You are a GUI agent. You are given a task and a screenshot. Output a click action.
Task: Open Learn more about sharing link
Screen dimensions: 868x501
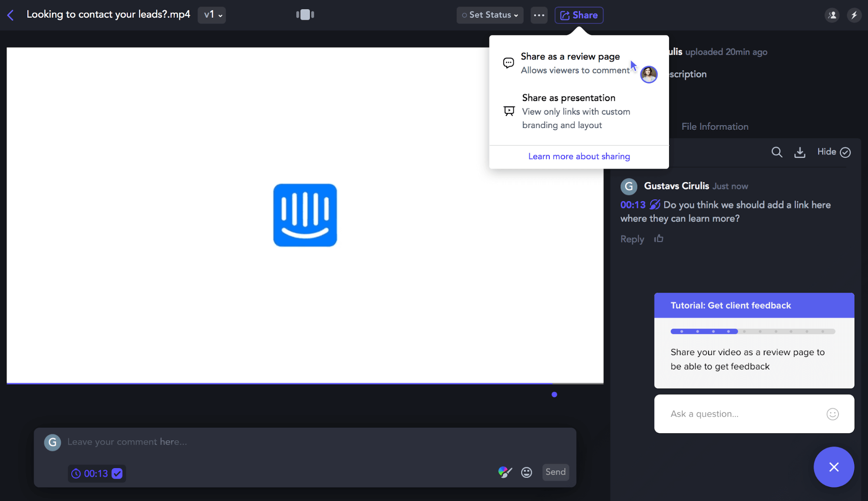(579, 156)
